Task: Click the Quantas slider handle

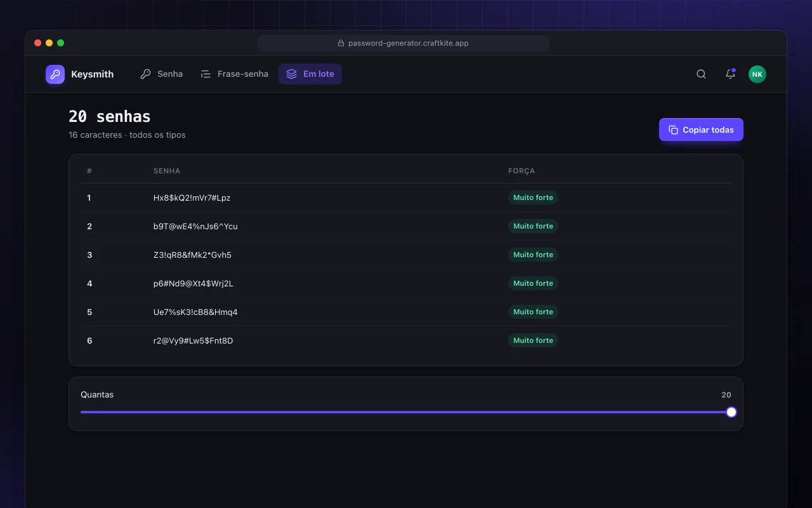Action: pos(731,412)
